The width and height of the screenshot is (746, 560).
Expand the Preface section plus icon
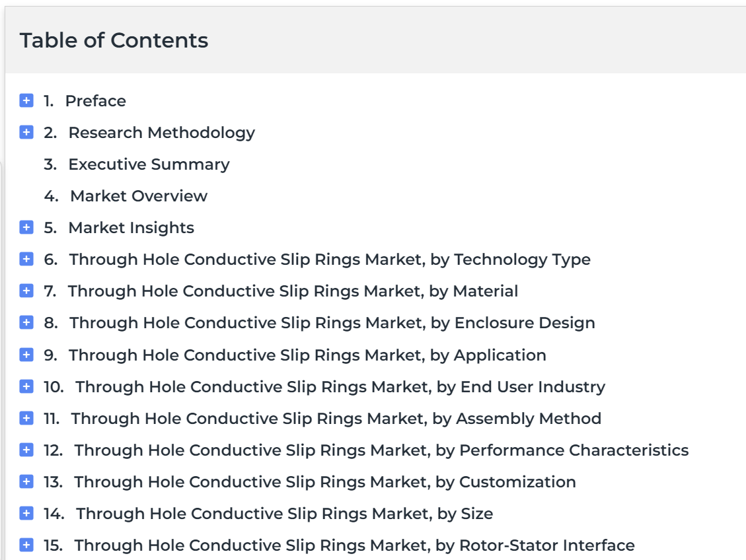26,100
